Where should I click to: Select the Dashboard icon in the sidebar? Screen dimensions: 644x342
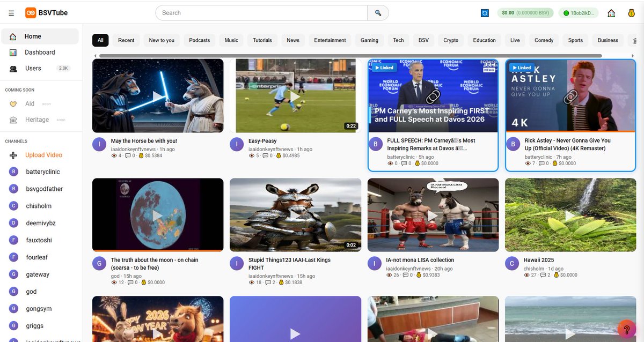(x=12, y=52)
